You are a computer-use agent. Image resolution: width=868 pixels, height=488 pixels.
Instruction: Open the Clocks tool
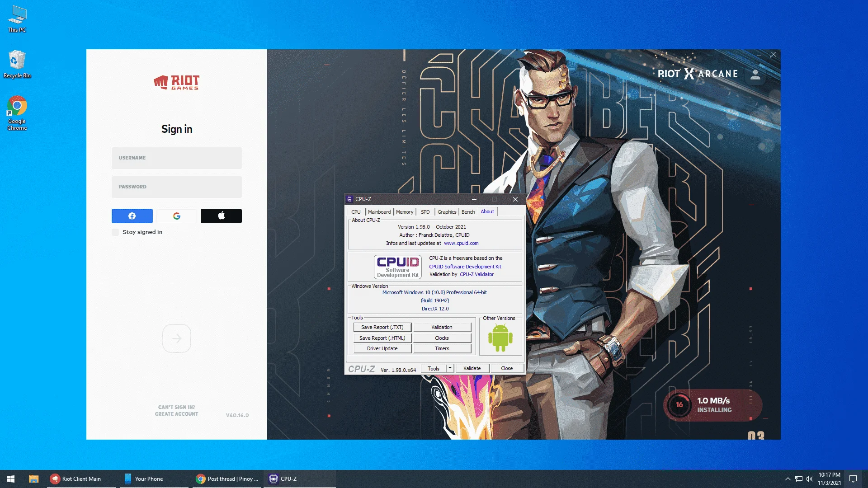[442, 338]
